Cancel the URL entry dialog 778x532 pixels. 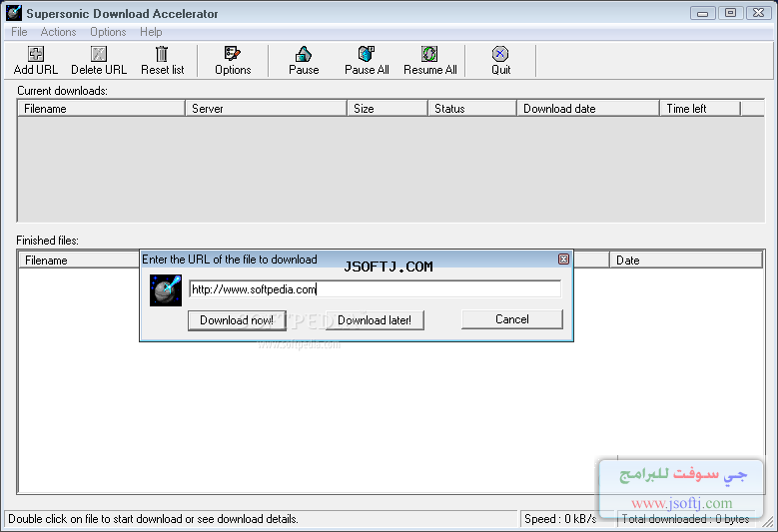512,319
